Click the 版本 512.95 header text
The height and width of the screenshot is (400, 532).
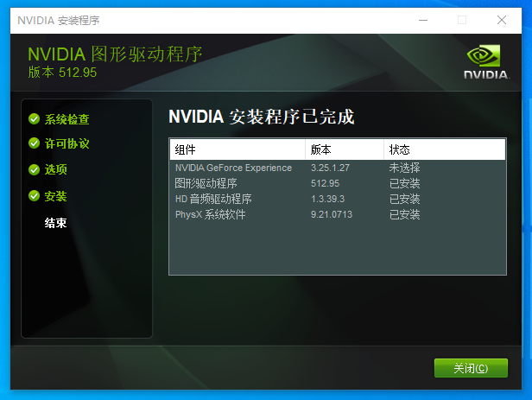click(x=62, y=73)
